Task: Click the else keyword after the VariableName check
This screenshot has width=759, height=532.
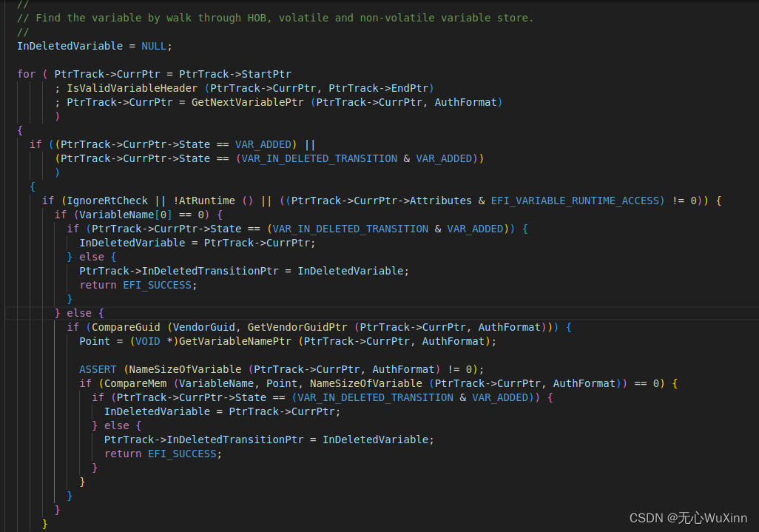Action: click(78, 312)
